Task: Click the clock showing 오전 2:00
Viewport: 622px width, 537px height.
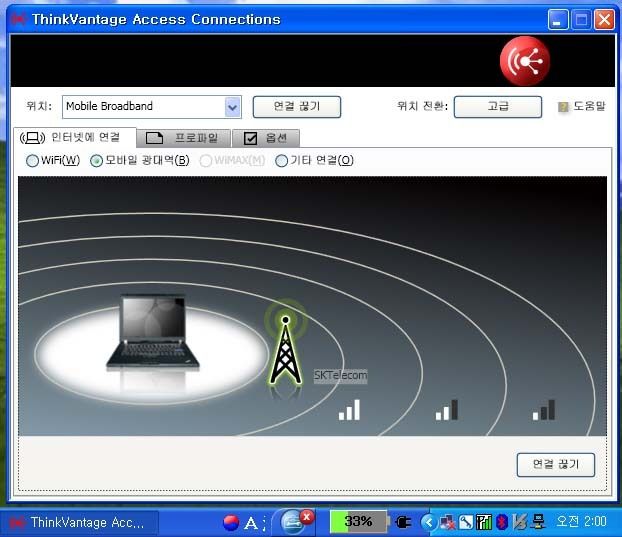Action: (x=582, y=521)
